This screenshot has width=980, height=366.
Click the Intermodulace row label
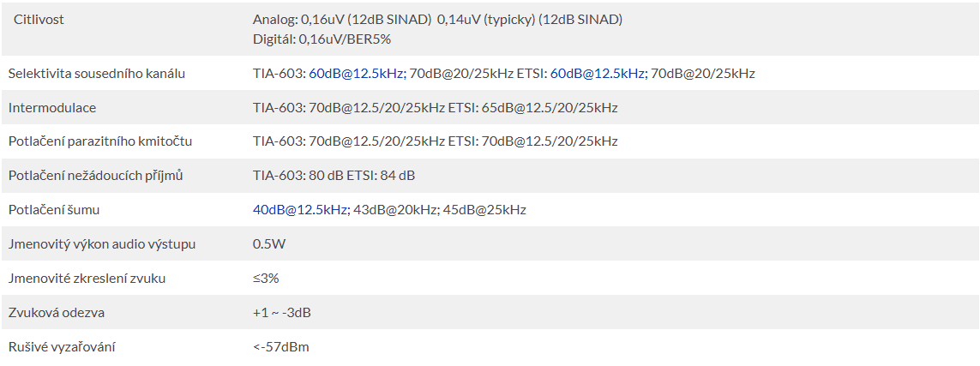pos(52,108)
